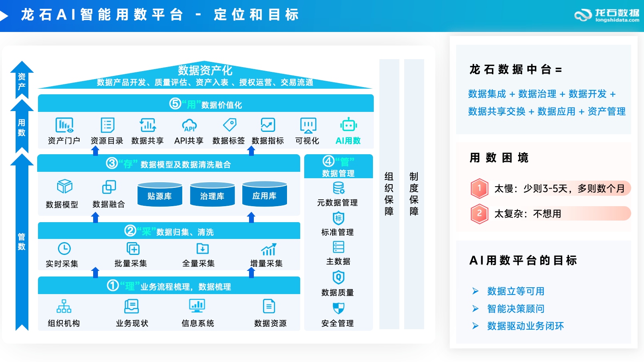The image size is (644, 362).
Task: Click the text line beginning 数据集成 + 数据治理
Action: point(542,94)
